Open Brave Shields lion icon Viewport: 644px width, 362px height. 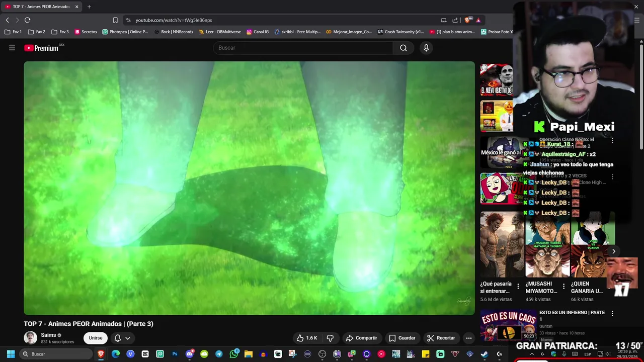pyautogui.click(x=467, y=20)
